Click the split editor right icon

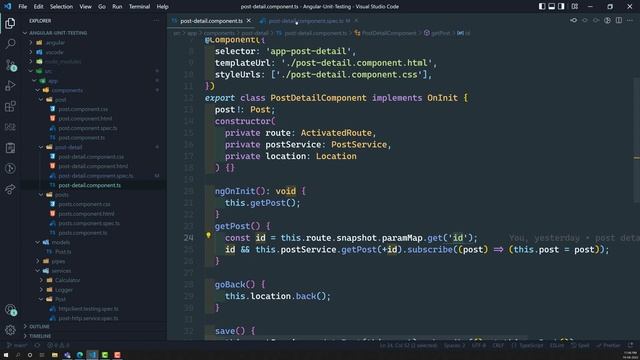point(619,20)
